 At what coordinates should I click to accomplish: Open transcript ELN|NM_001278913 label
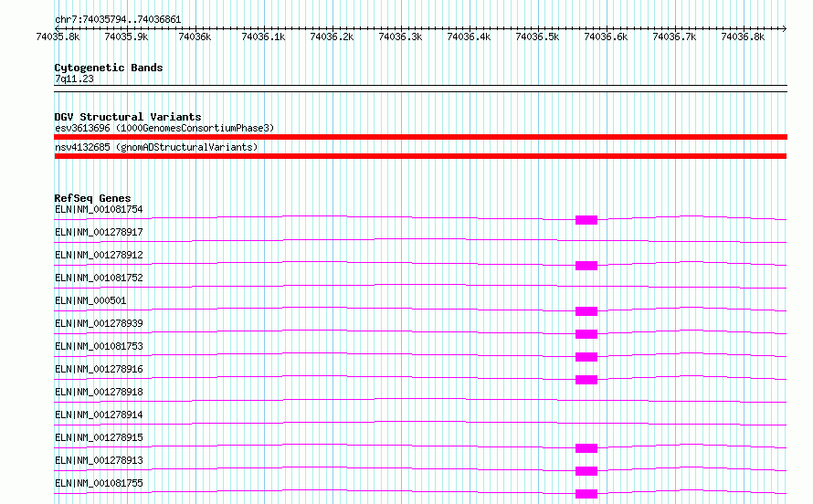click(x=99, y=460)
